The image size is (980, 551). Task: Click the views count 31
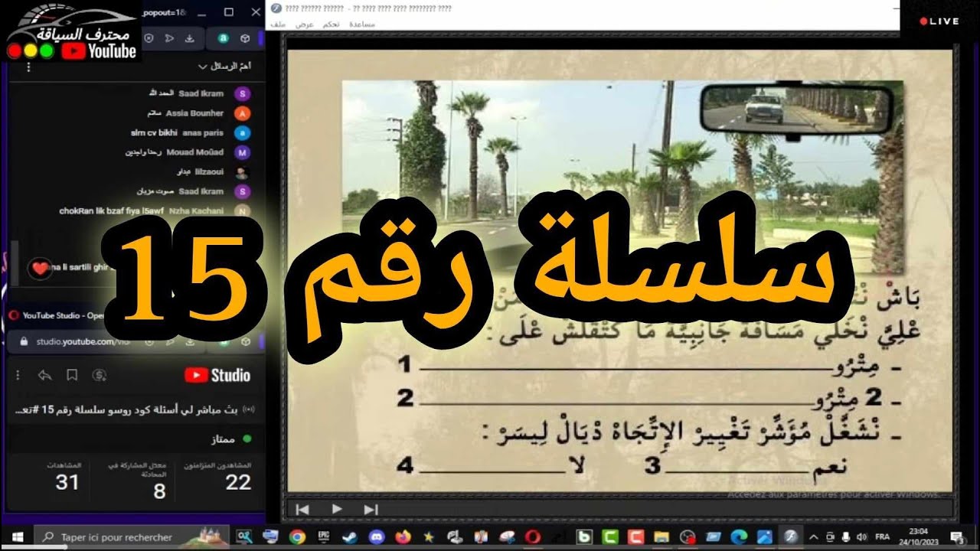pos(67,482)
